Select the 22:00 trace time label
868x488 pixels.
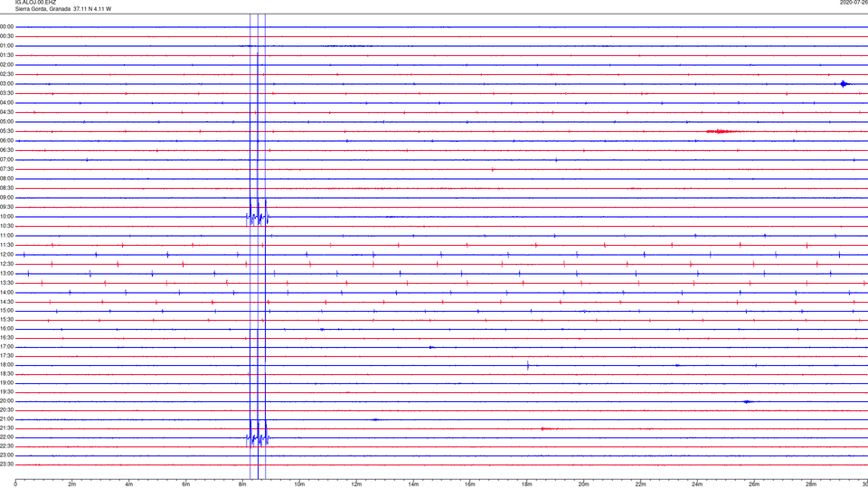point(7,437)
